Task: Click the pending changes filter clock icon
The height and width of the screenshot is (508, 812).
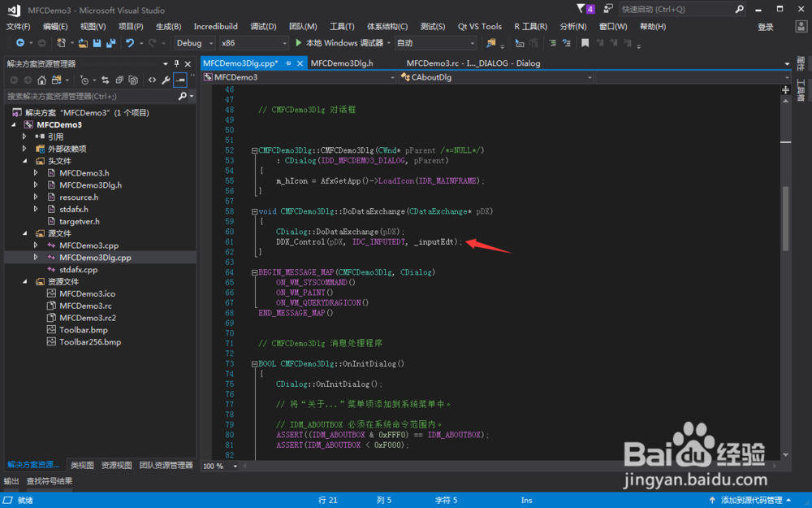Action: pos(84,80)
